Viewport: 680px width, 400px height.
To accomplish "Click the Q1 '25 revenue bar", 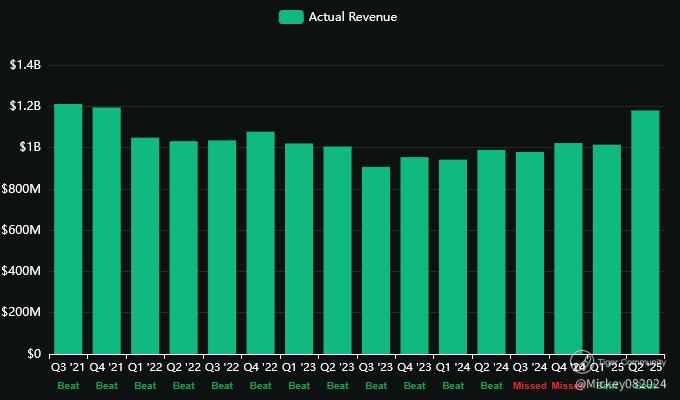I will click(x=607, y=249).
